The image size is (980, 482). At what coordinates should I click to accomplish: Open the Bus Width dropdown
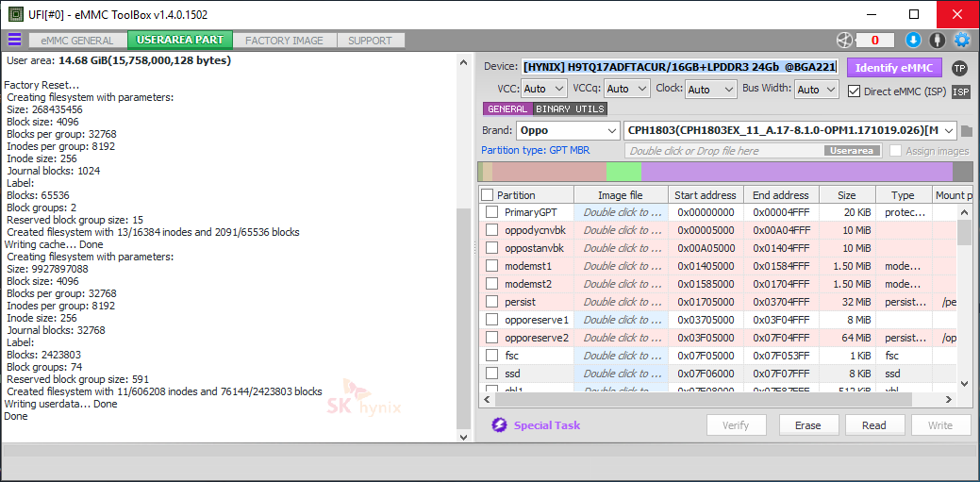tap(816, 90)
